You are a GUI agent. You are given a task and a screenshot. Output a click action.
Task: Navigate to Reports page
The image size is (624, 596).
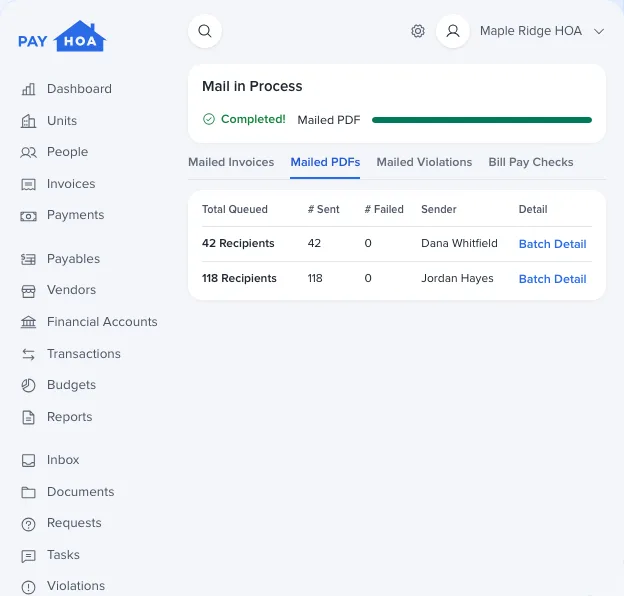69,417
